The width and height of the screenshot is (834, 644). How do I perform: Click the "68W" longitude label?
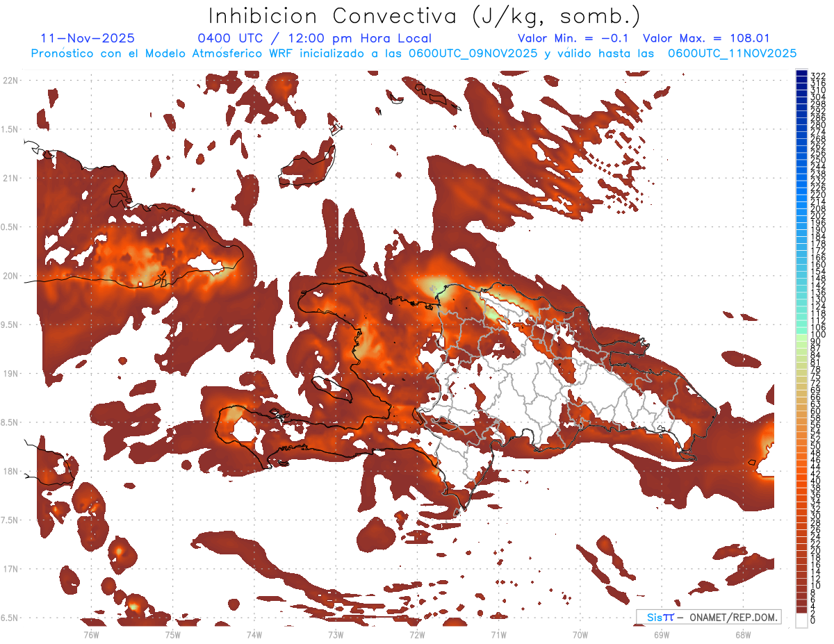(x=743, y=634)
